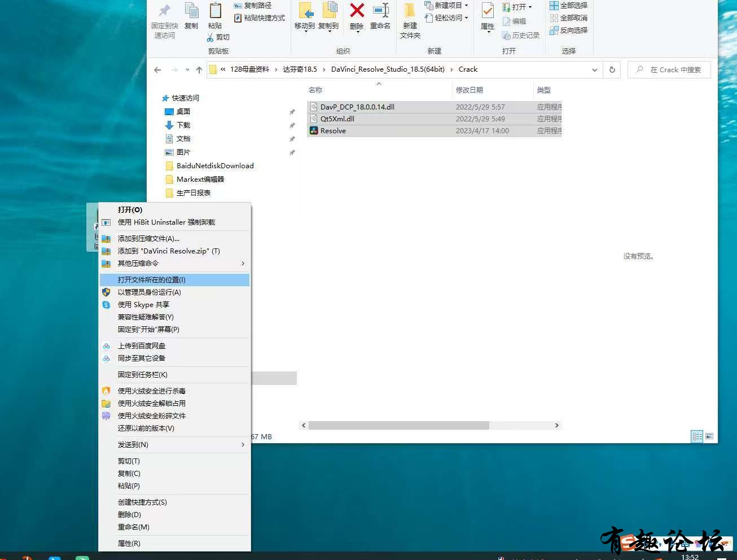The image size is (737, 560).
Task: Click Select all (全部选择) in ribbon
Action: pyautogui.click(x=568, y=6)
